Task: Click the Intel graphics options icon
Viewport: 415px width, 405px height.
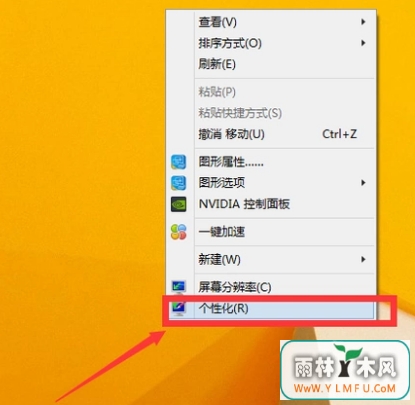Action: pos(178,183)
